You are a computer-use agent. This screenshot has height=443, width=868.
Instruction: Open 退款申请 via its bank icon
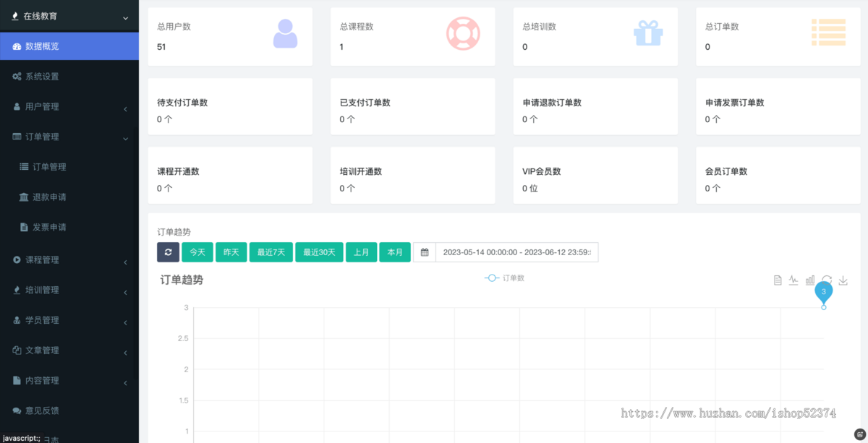pyautogui.click(x=24, y=197)
